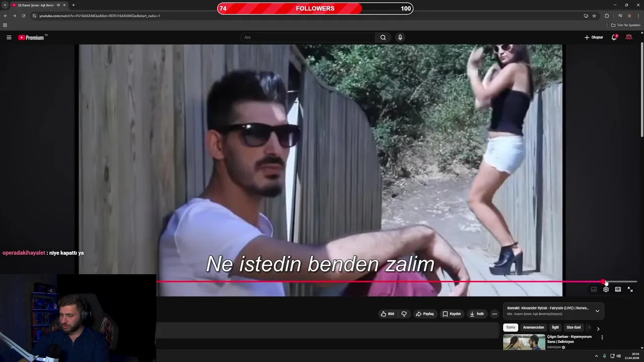
Task: Open the notifications bell
Action: [x=614, y=37]
